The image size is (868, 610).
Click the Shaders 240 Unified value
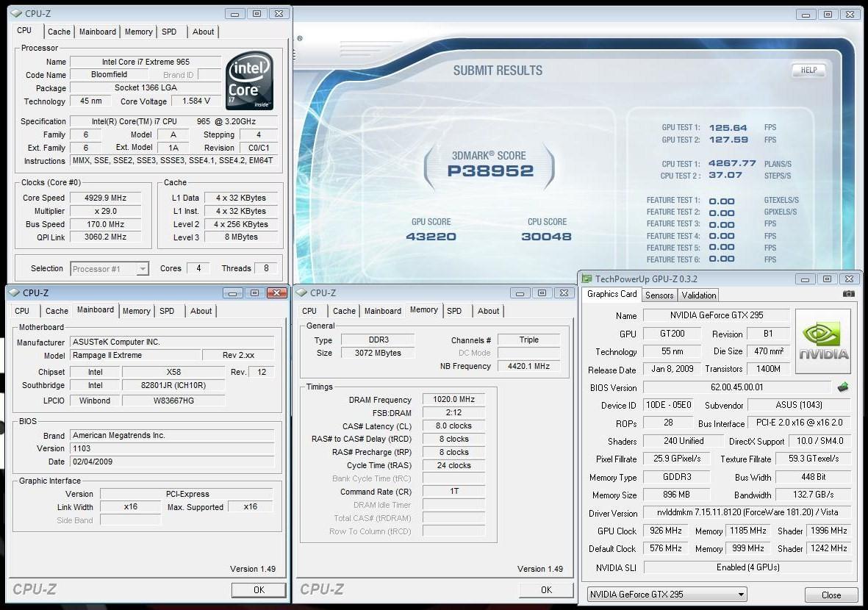[683, 441]
